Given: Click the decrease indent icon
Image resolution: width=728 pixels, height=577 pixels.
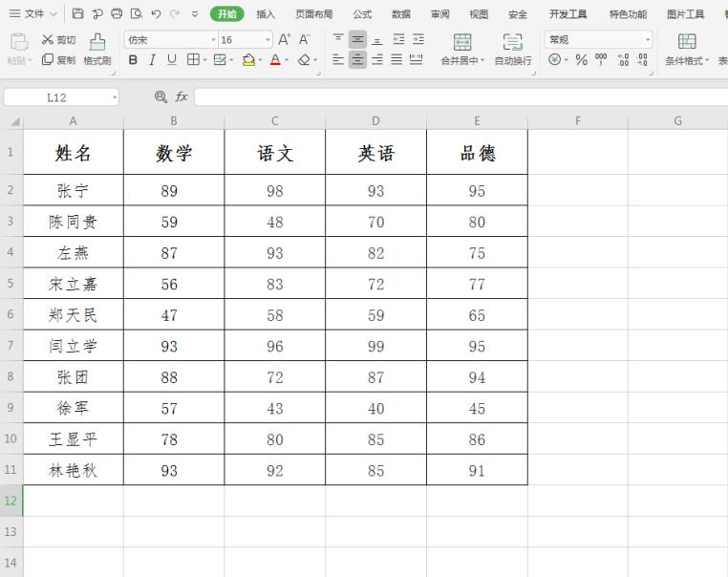Looking at the screenshot, I should (x=398, y=39).
